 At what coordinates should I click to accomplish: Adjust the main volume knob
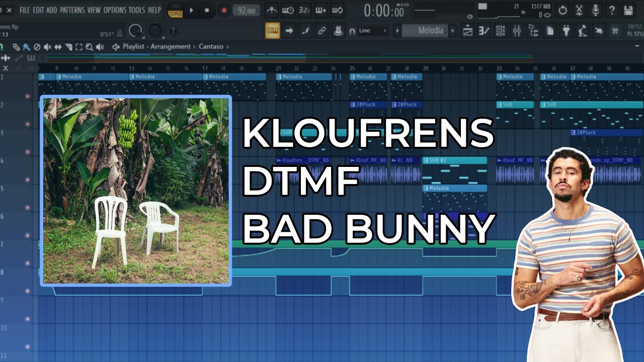coord(136,31)
